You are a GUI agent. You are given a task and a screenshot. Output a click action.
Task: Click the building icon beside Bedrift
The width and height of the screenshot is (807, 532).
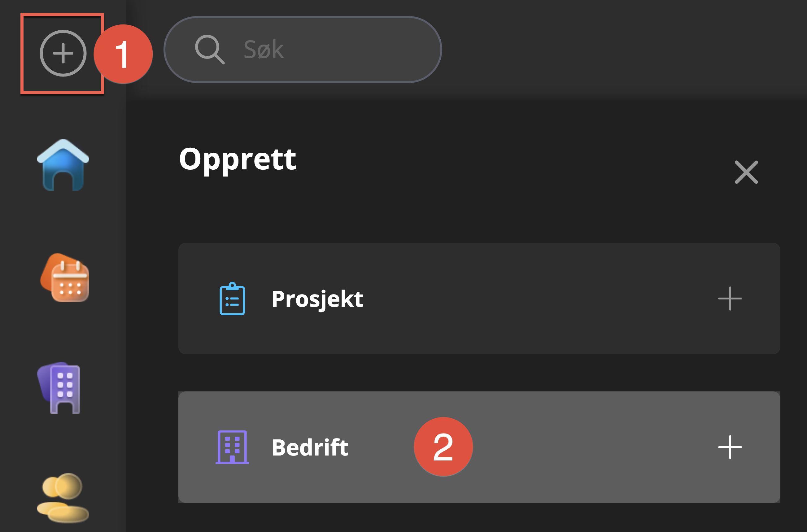pos(232,447)
